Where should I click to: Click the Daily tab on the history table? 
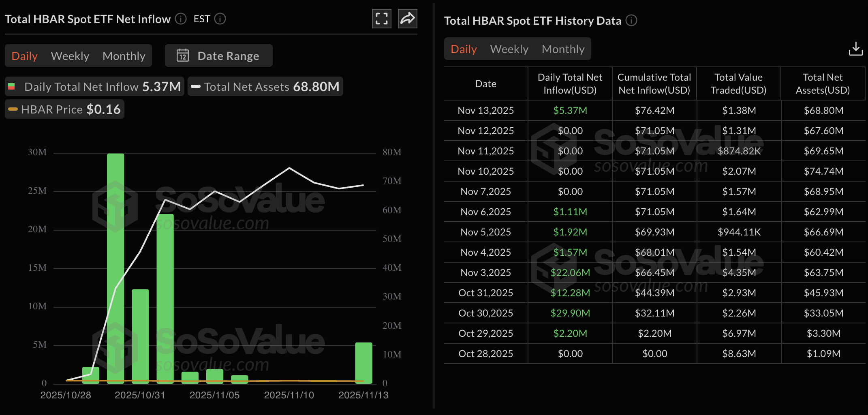point(463,49)
